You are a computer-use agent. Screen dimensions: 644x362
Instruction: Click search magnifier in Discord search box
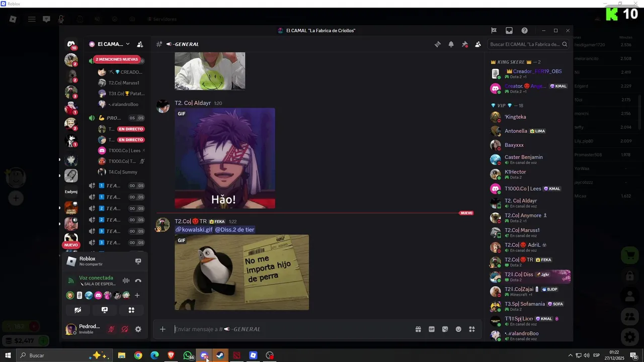coord(565,44)
